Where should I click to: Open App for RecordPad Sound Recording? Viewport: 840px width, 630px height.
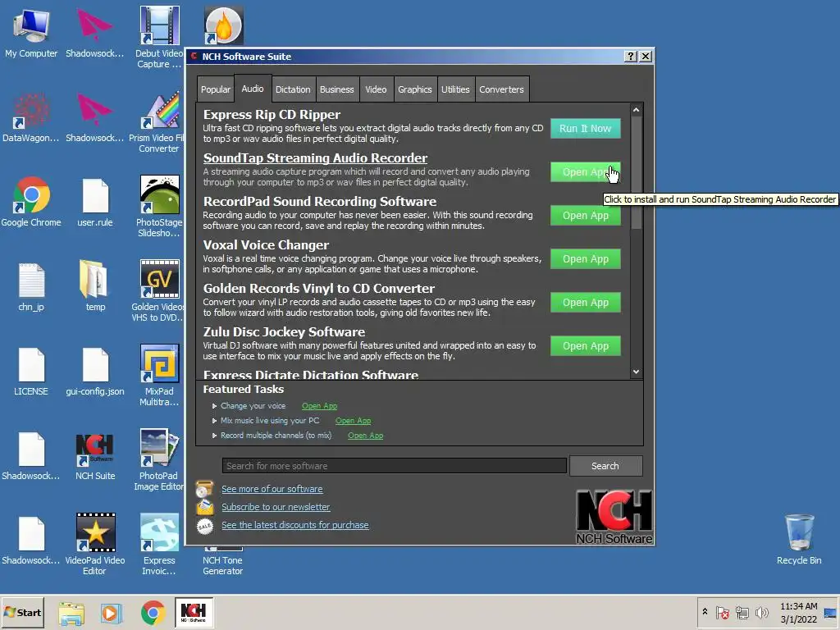pyautogui.click(x=586, y=216)
